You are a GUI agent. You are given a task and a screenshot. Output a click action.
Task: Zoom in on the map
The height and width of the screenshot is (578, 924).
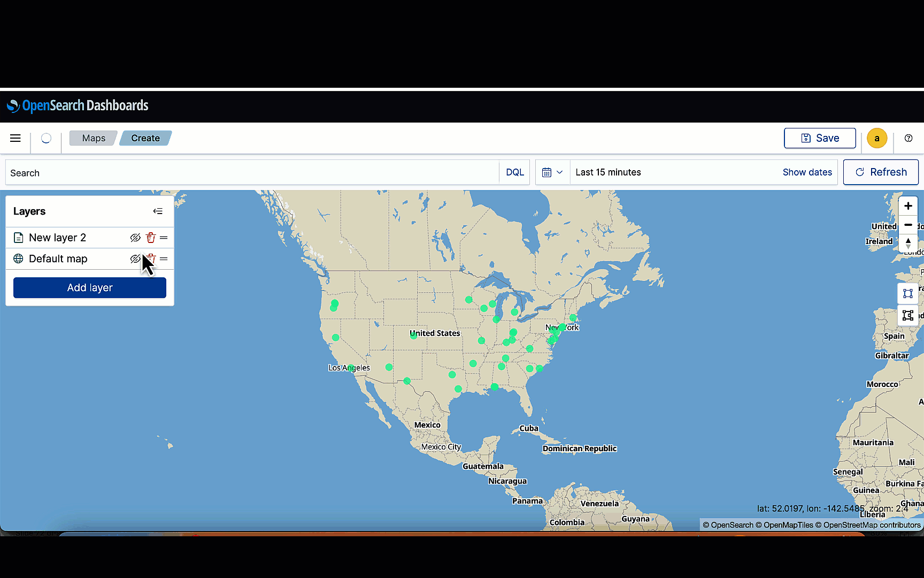pyautogui.click(x=908, y=206)
